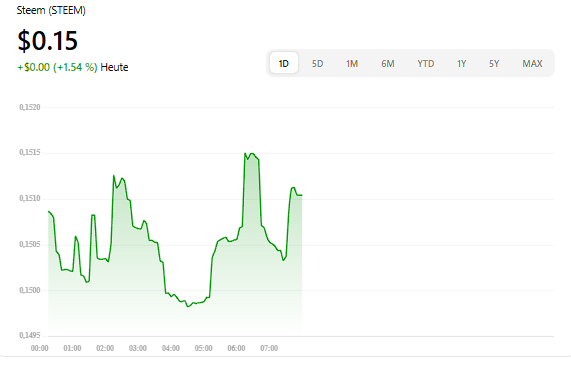Click the +$0.00 (+1.54 %) change text
The height and width of the screenshot is (371, 571).
pos(58,67)
